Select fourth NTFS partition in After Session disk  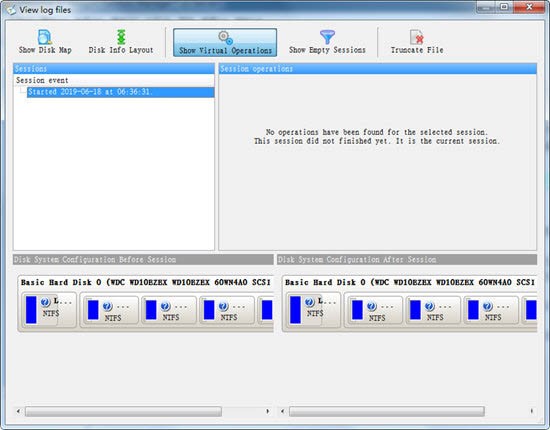click(x=491, y=310)
